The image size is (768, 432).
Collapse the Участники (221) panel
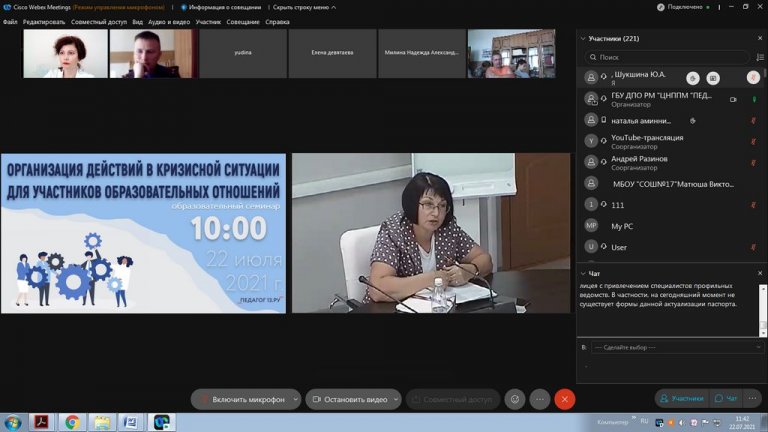pyautogui.click(x=583, y=38)
